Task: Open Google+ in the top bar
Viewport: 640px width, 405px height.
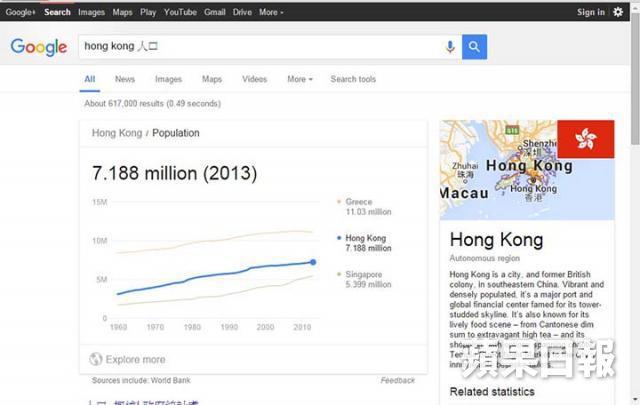Action: (20, 12)
